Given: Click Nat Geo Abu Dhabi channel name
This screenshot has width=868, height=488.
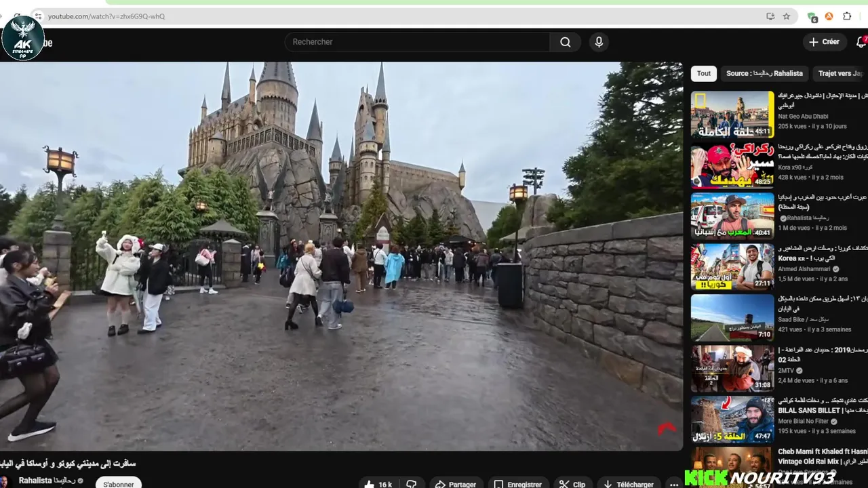Looking at the screenshot, I should pyautogui.click(x=803, y=117).
